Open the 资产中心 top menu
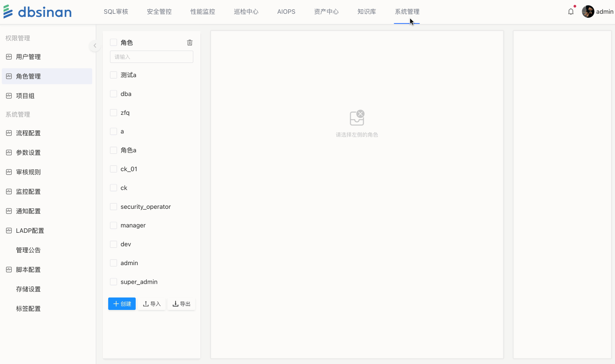This screenshot has height=364, width=615. pyautogui.click(x=326, y=12)
